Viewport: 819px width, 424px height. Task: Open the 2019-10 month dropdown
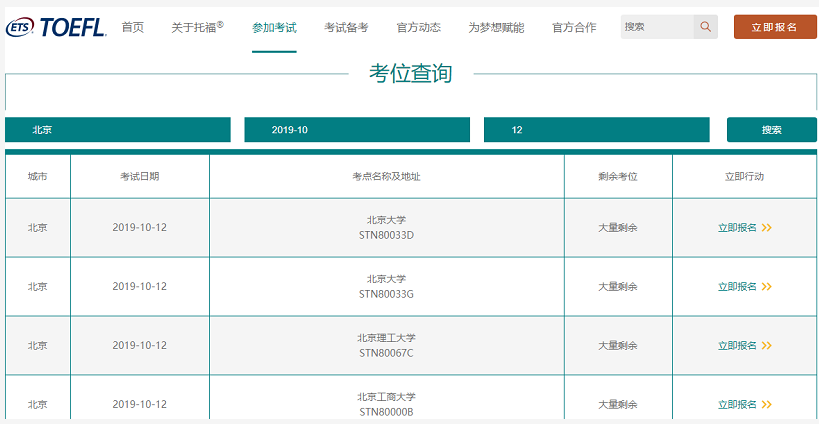(x=357, y=130)
